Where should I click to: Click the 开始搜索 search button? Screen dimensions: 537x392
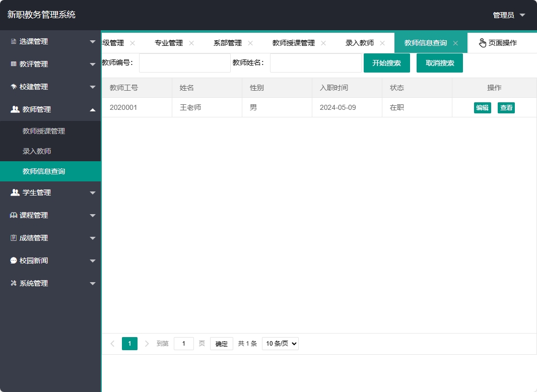point(386,62)
